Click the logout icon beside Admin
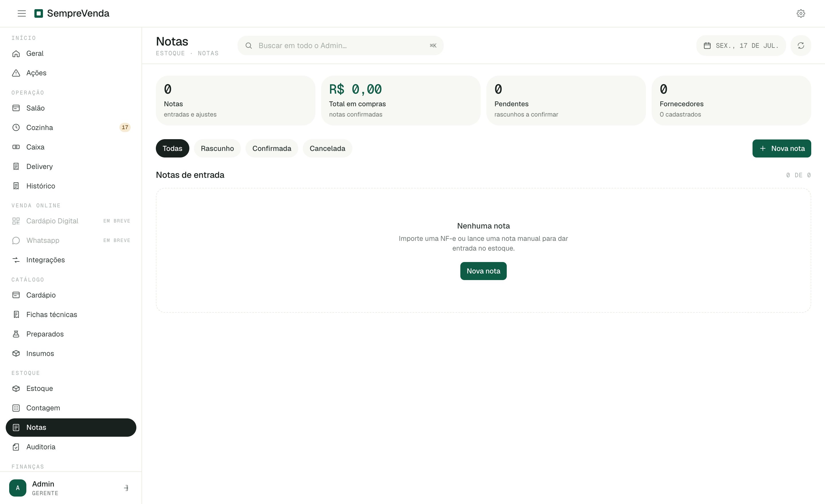Screen dimensions: 825x504 pos(126,488)
